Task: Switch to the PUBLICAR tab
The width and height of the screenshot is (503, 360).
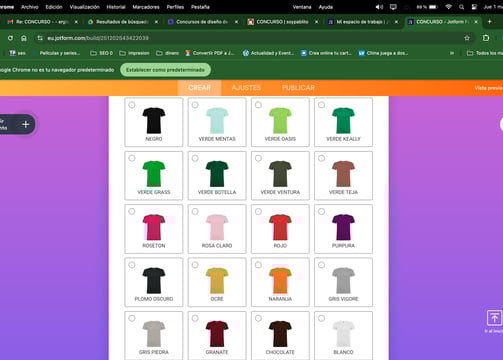Action: pyautogui.click(x=298, y=88)
